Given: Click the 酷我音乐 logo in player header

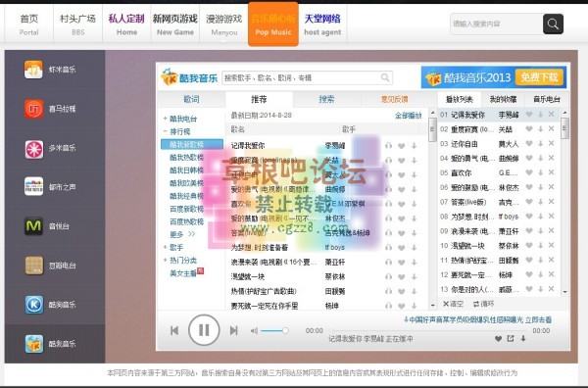Looking at the screenshot, I should (189, 77).
